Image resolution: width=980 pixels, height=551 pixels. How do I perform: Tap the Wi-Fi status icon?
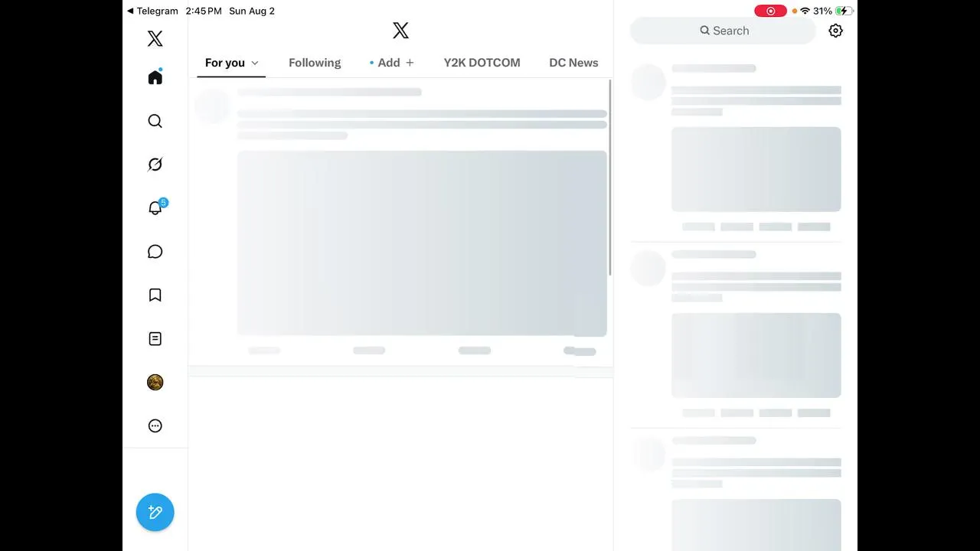(805, 11)
